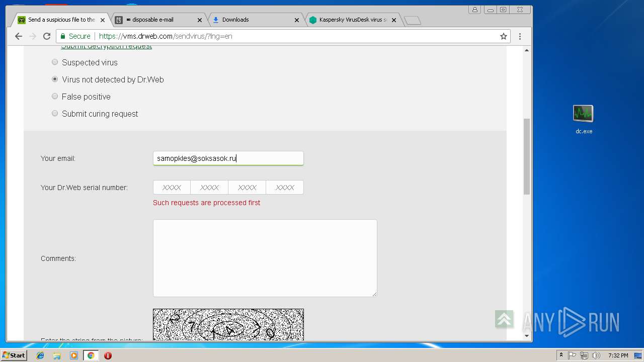The width and height of the screenshot is (644, 362).
Task: Open Windows Explorer folder from taskbar
Action: (57, 355)
